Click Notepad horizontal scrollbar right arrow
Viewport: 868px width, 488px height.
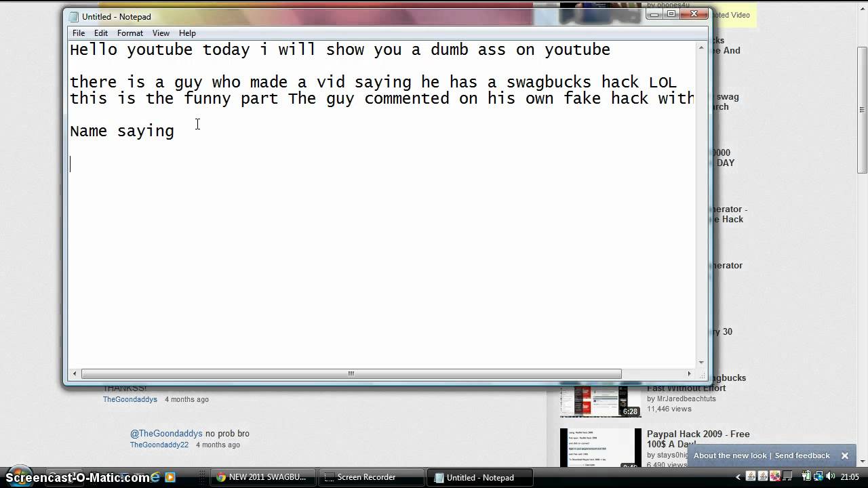690,373
